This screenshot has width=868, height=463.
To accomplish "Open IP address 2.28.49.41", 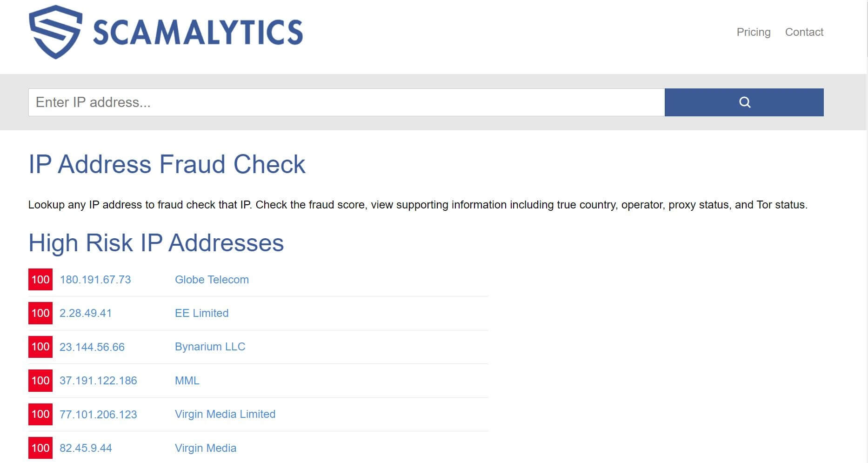I will (x=86, y=313).
